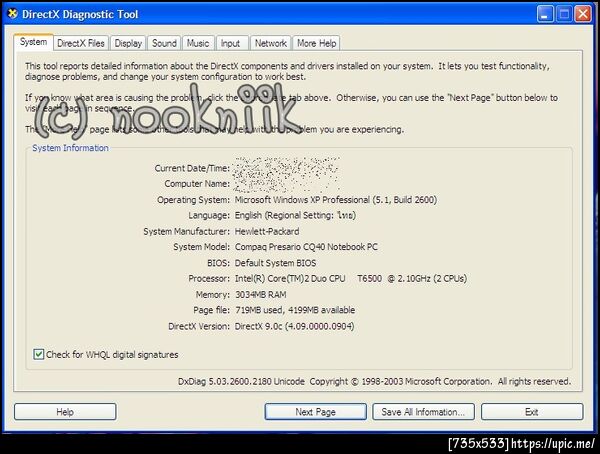Image resolution: width=600 pixels, height=454 pixels.
Task: Click the 3034MB RAM memory value
Action: [260, 294]
